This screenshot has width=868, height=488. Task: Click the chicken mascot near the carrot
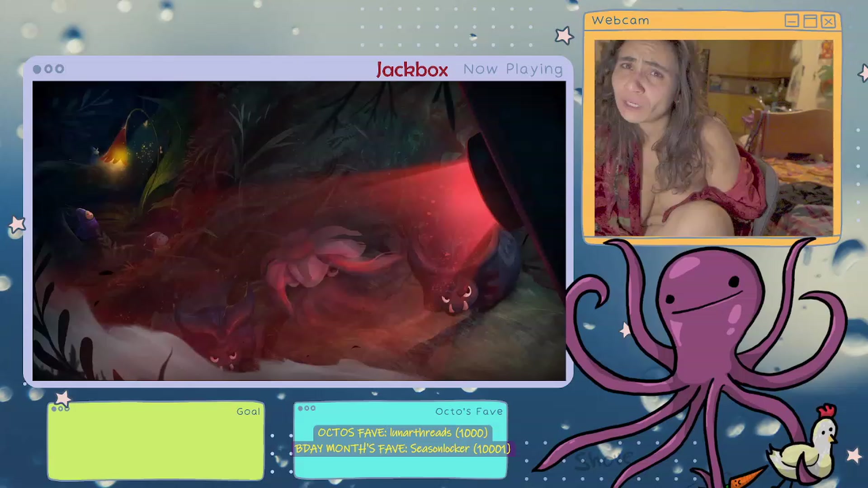(x=805, y=447)
